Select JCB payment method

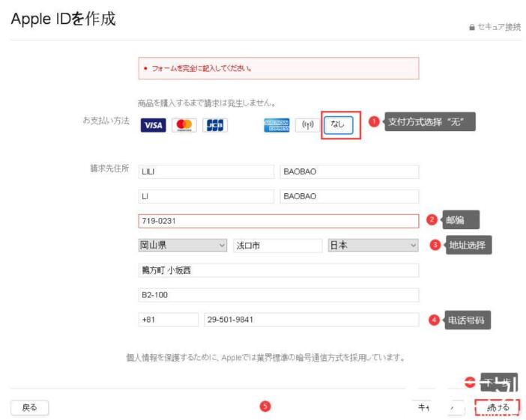point(215,125)
